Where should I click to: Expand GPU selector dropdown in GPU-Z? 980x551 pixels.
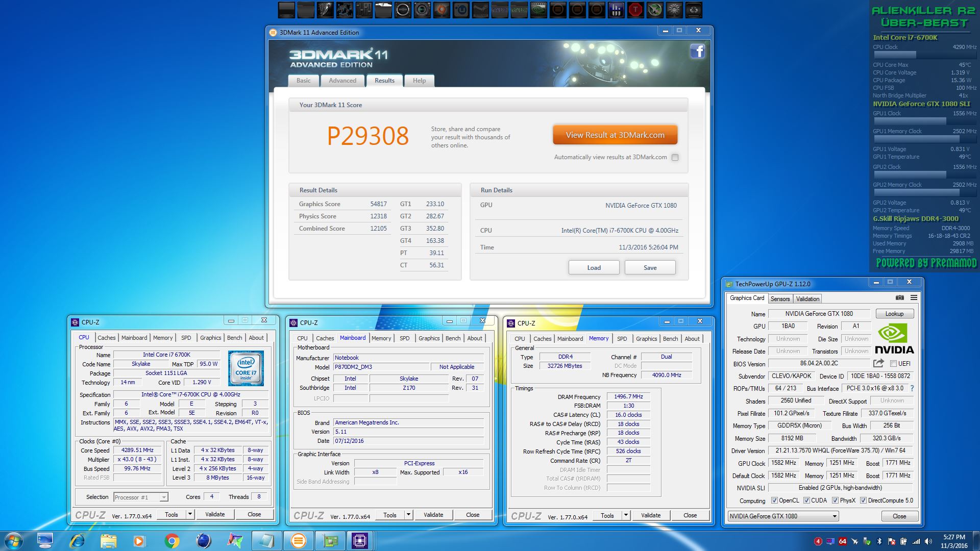pos(835,516)
